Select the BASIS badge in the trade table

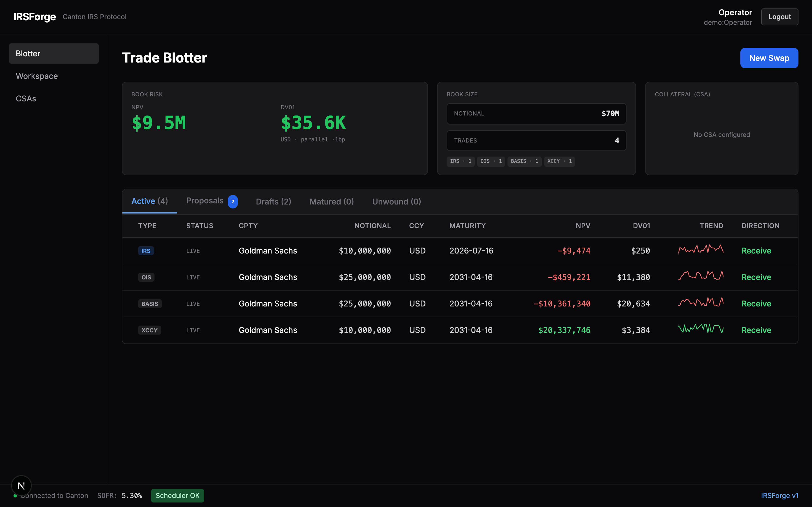[x=150, y=303]
